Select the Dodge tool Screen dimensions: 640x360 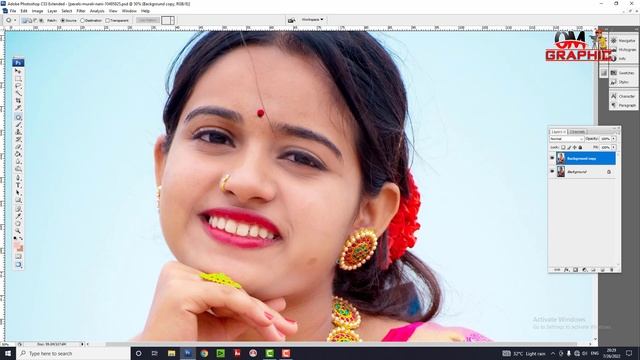click(18, 169)
